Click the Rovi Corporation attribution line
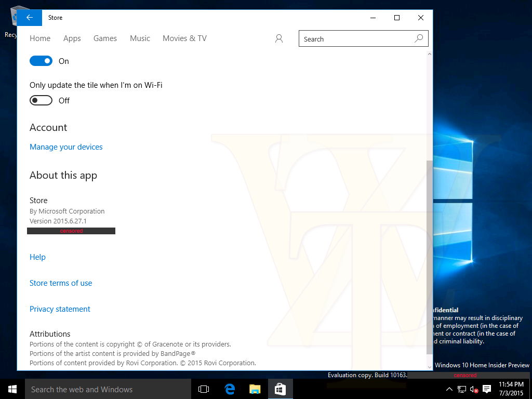The height and width of the screenshot is (399, 532). click(143, 363)
